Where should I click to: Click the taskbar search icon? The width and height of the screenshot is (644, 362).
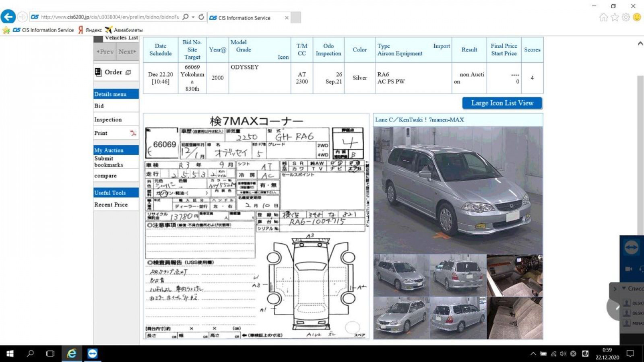(x=30, y=354)
